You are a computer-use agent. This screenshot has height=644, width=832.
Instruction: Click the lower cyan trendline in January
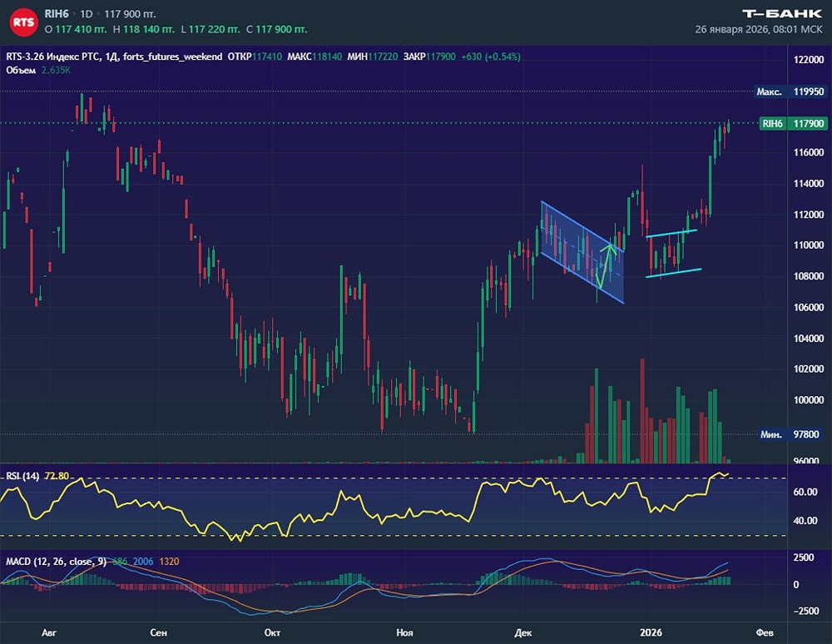pyautogui.click(x=673, y=273)
